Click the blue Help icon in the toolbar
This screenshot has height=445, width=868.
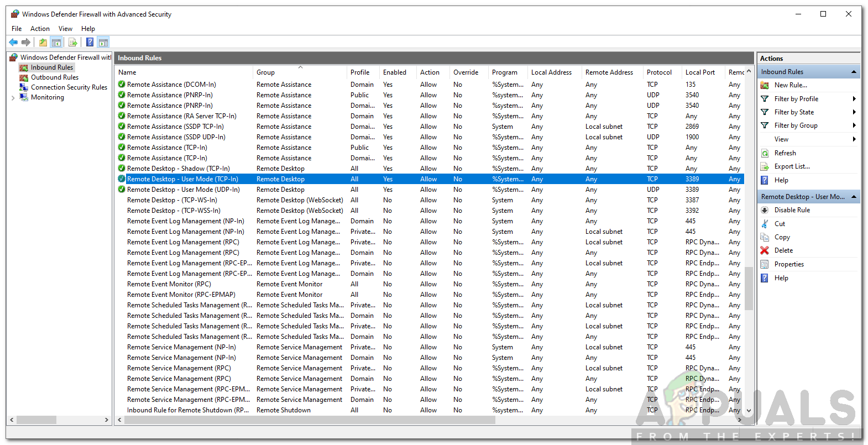pos(90,42)
